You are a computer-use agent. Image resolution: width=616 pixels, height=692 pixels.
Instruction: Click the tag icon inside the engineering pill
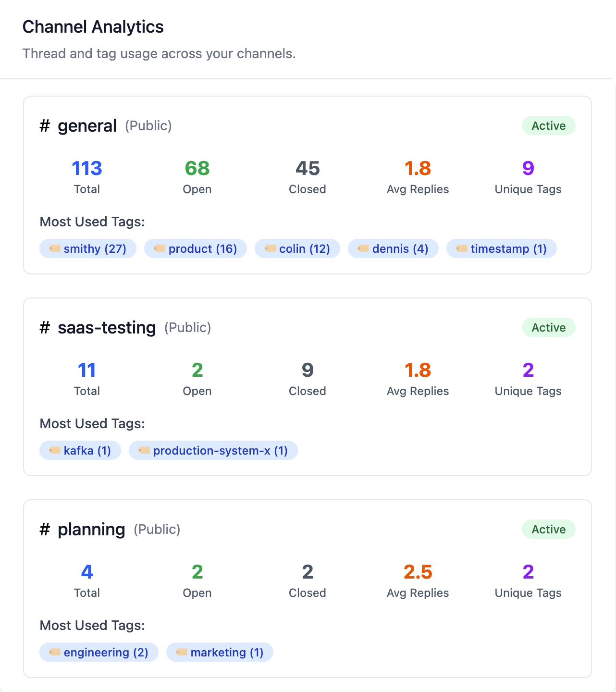[x=54, y=652]
